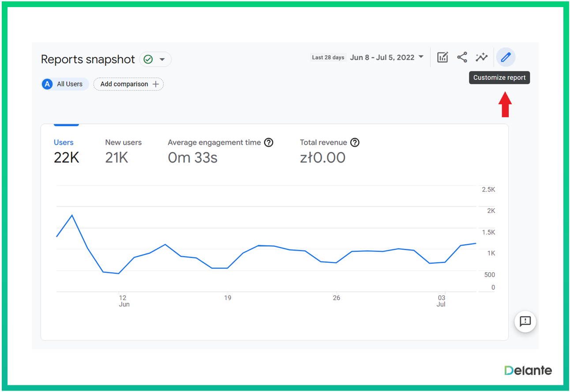570x392 pixels.
Task: Click help icon beside Average engagement time
Action: click(x=269, y=142)
